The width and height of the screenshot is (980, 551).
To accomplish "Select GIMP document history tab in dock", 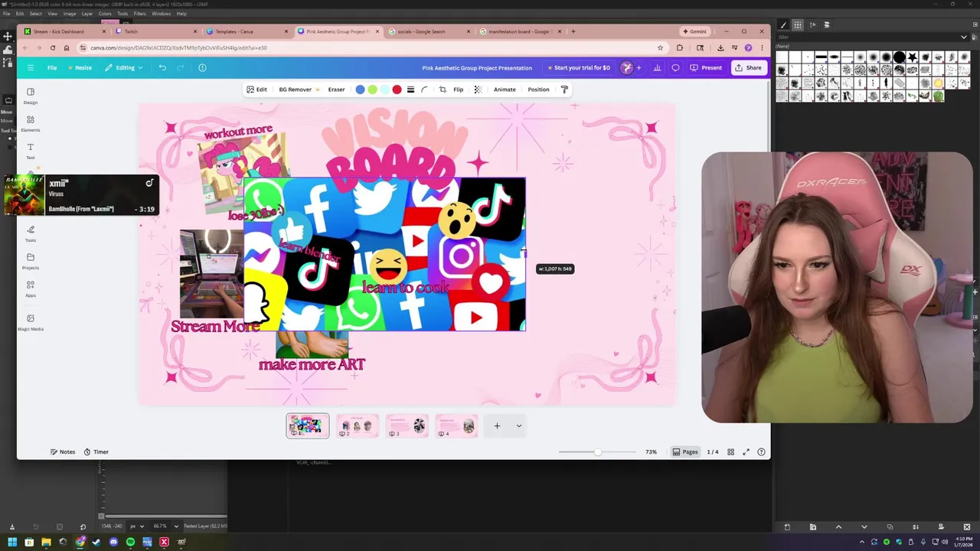I will [x=828, y=24].
